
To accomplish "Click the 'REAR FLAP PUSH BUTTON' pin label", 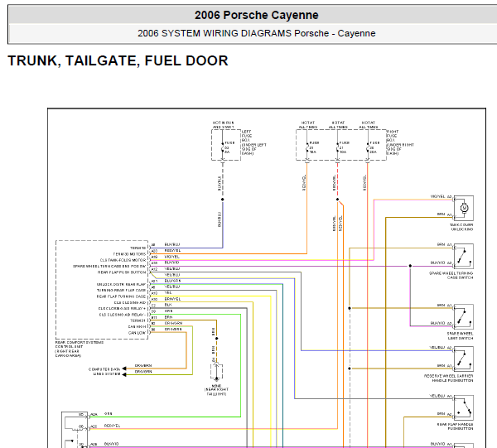I will point(122,272).
